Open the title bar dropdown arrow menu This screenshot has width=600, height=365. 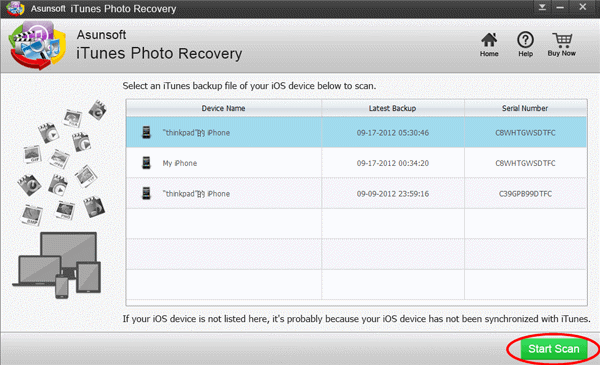(x=542, y=7)
